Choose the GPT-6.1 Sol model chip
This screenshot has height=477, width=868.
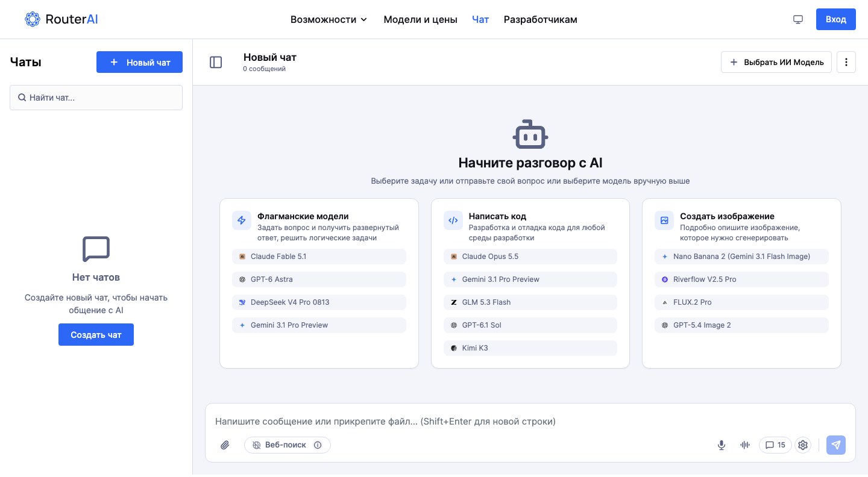530,325
